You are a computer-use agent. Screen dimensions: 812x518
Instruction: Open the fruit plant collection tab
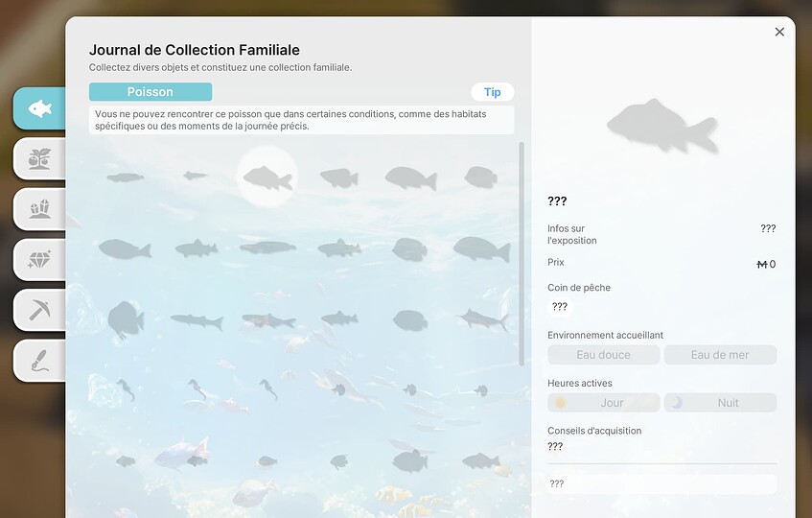click(x=39, y=158)
